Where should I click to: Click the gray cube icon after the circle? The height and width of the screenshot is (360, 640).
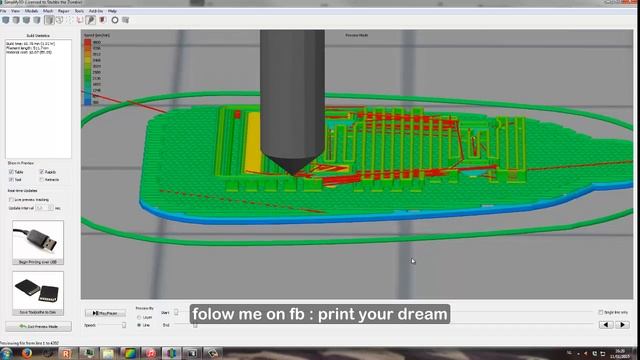pyautogui.click(x=126, y=20)
